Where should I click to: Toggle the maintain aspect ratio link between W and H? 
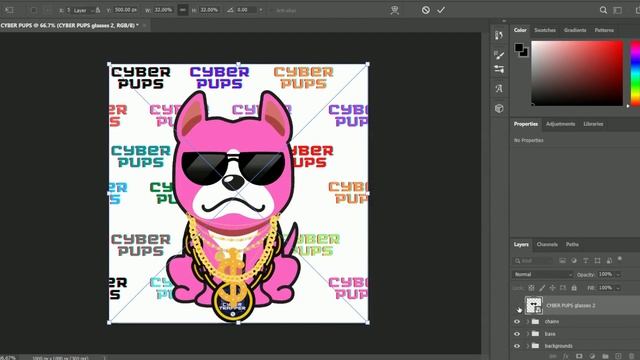[183, 10]
